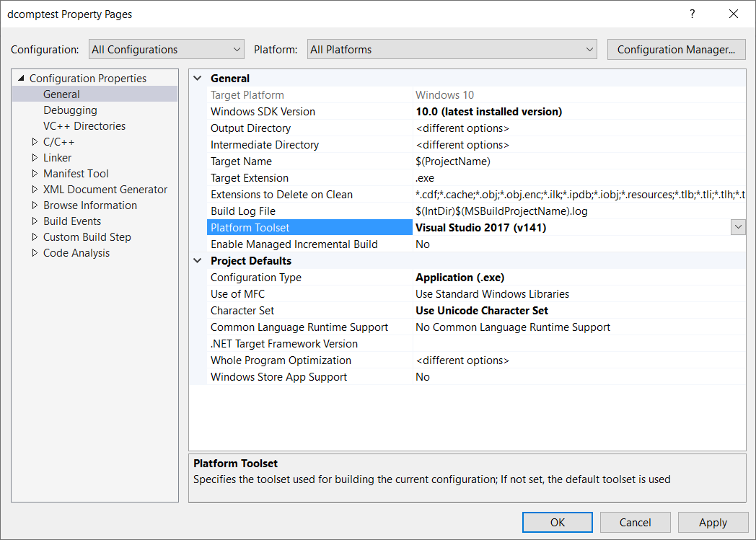Expand the Linker tree node
This screenshot has height=540, width=756.
tap(35, 158)
